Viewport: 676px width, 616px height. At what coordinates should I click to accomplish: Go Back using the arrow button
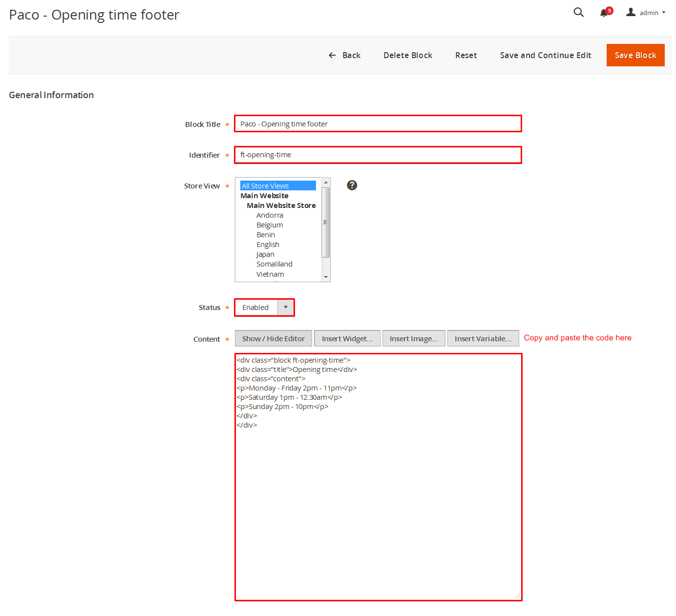tap(344, 55)
